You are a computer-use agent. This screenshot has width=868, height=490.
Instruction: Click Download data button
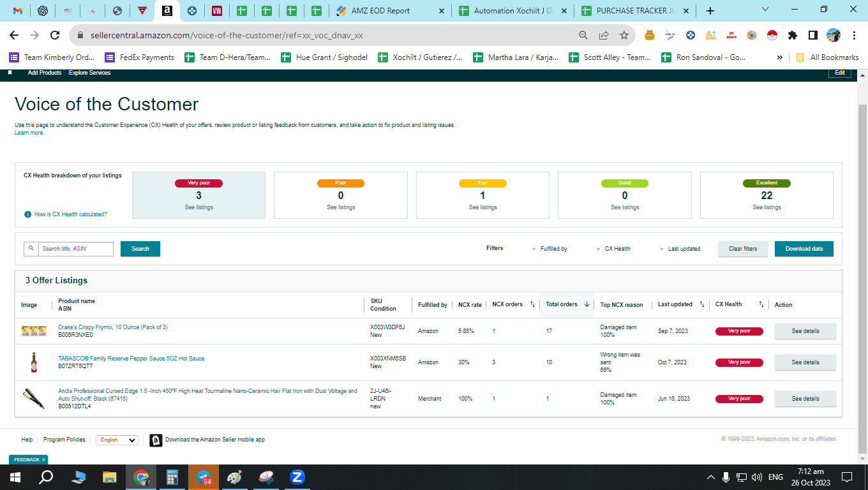804,249
